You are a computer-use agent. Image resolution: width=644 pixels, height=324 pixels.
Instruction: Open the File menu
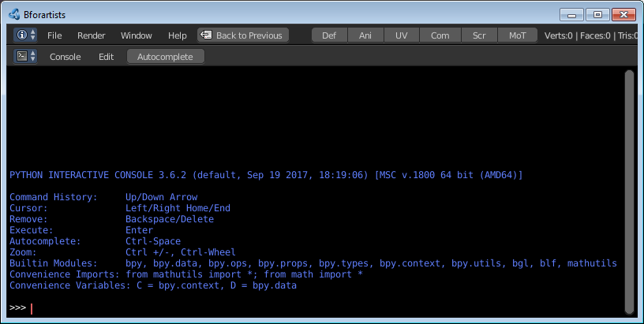(x=54, y=35)
